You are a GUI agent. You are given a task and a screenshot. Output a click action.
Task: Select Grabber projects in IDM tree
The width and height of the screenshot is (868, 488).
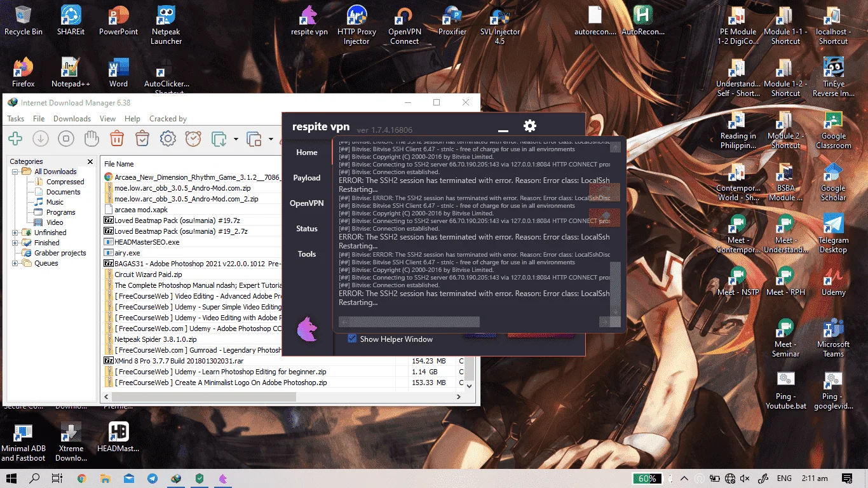tap(60, 253)
